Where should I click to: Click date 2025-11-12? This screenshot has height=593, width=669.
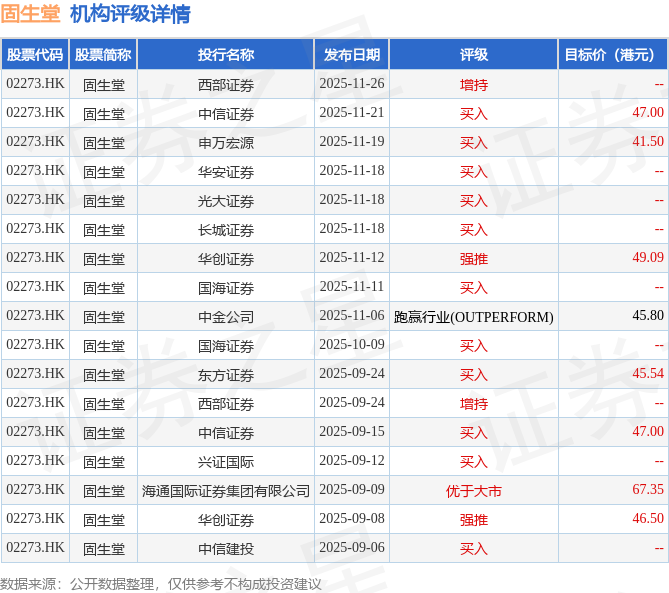pyautogui.click(x=352, y=258)
